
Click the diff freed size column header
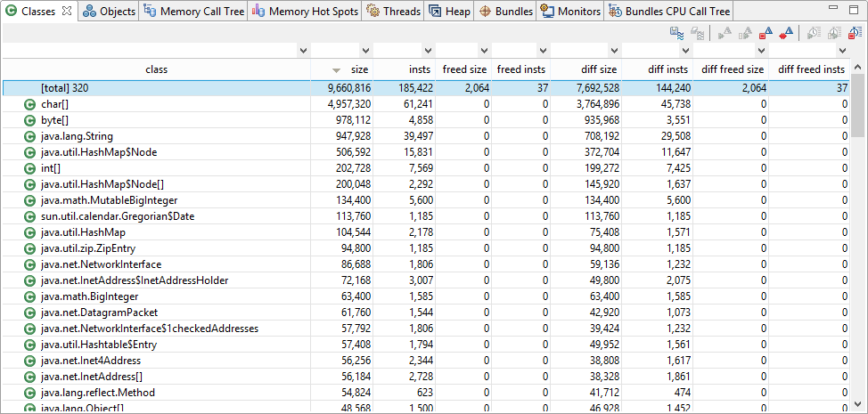tap(733, 69)
